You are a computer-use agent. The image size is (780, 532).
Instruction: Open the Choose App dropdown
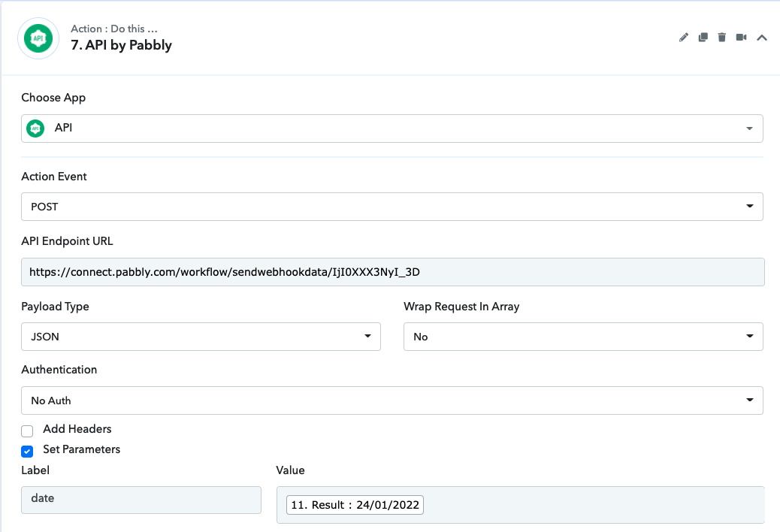click(392, 128)
